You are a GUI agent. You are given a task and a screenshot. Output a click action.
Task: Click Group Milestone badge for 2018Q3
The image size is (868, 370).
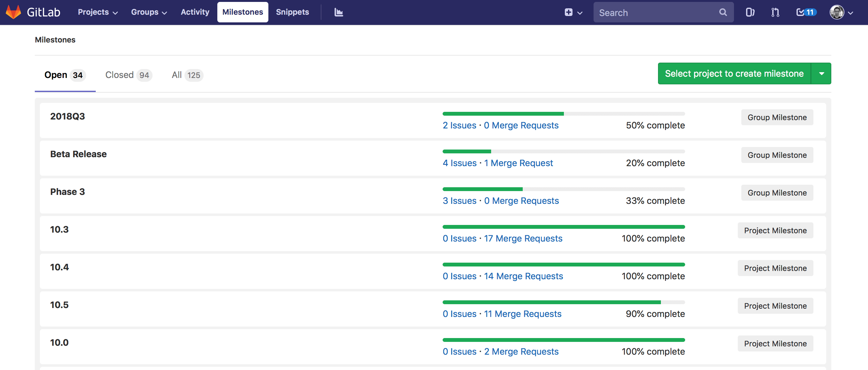[x=777, y=117]
